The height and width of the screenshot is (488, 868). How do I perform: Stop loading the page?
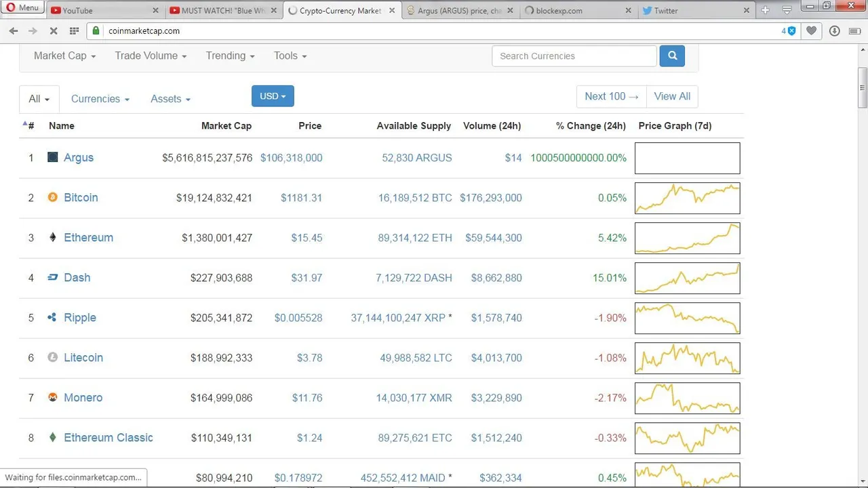(x=54, y=31)
